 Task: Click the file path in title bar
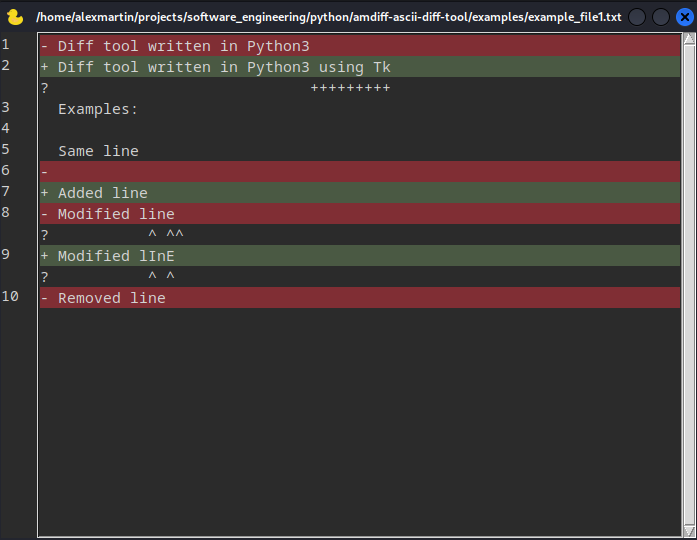coord(328,17)
